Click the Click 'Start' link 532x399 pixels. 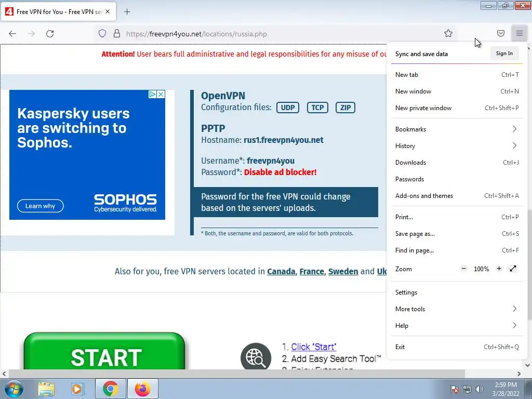coord(313,347)
